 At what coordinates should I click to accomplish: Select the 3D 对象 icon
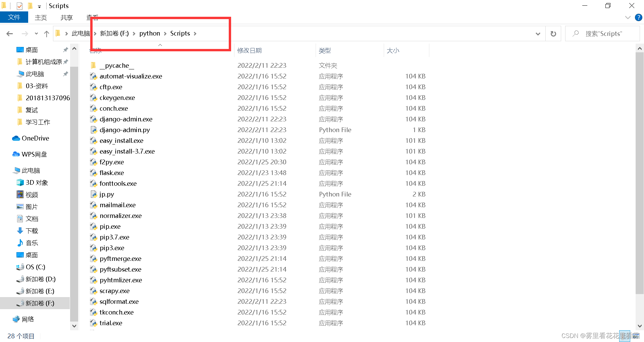[20, 182]
